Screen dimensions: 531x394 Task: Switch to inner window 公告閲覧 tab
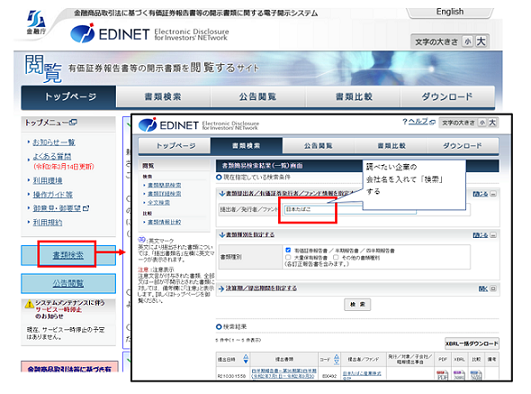coord(318,146)
